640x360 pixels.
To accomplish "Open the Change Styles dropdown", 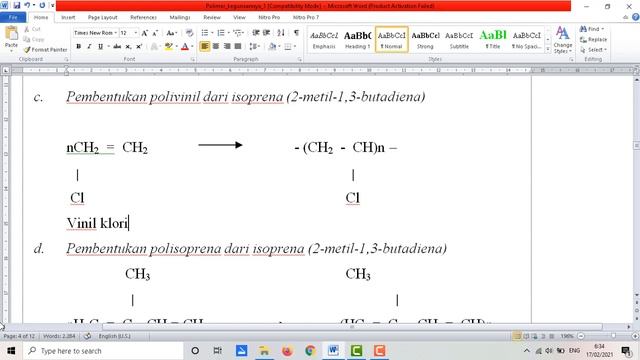I will click(562, 40).
